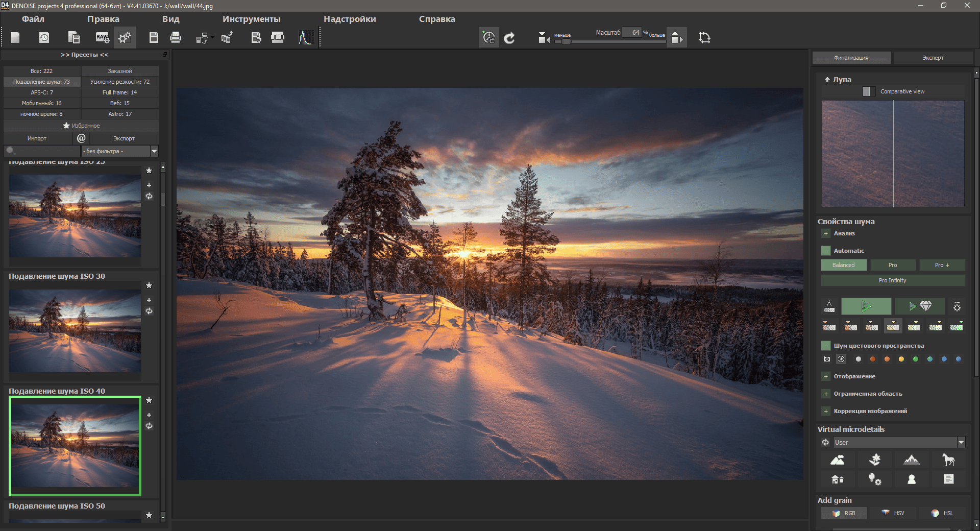Select the Balanced automatic mode

(844, 265)
